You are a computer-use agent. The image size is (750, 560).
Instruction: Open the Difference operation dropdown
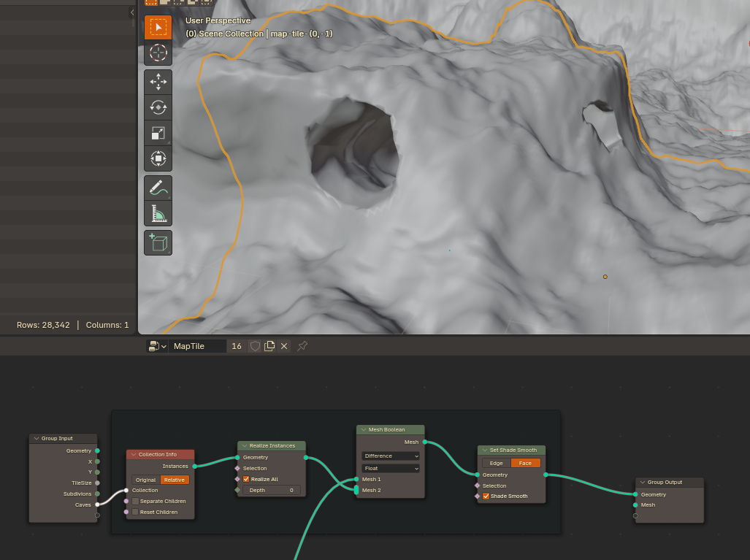coord(390,456)
